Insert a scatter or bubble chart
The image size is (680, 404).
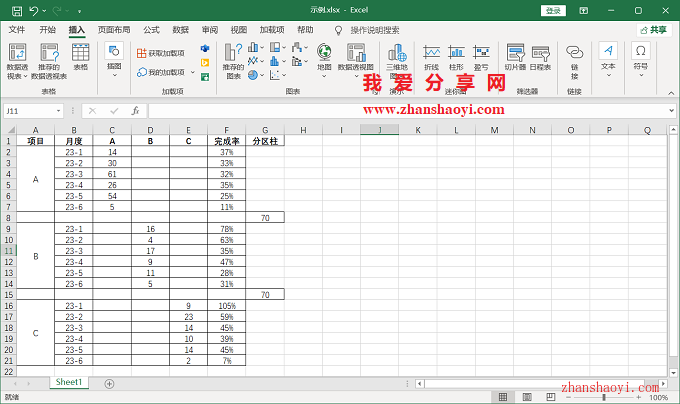pyautogui.click(x=275, y=75)
